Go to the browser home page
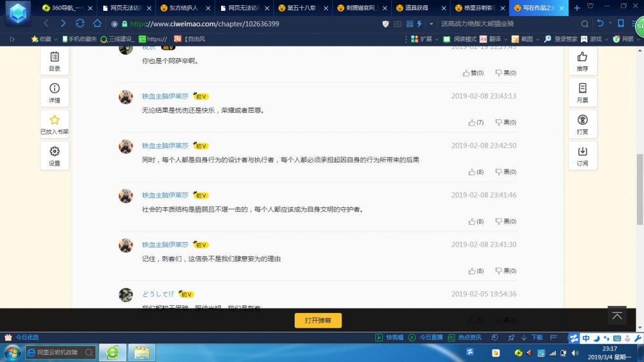Viewport: 644px width, 362px height. [97, 24]
